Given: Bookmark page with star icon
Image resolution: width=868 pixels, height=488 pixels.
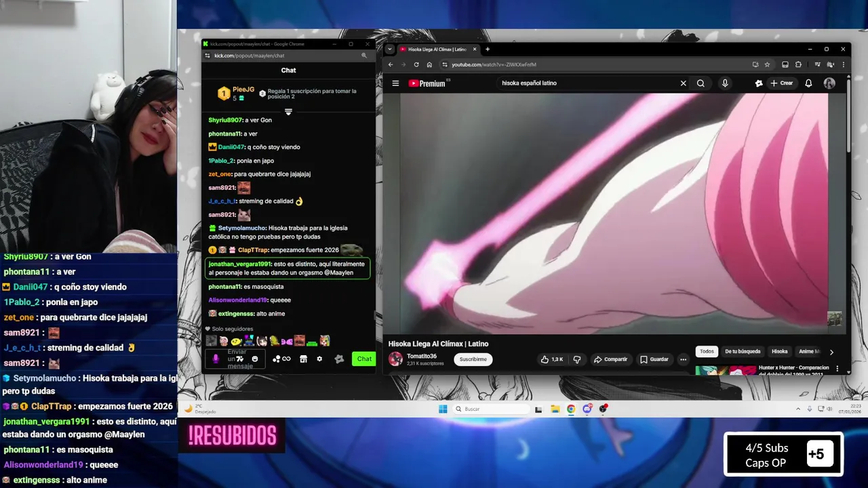Looking at the screenshot, I should [767, 64].
